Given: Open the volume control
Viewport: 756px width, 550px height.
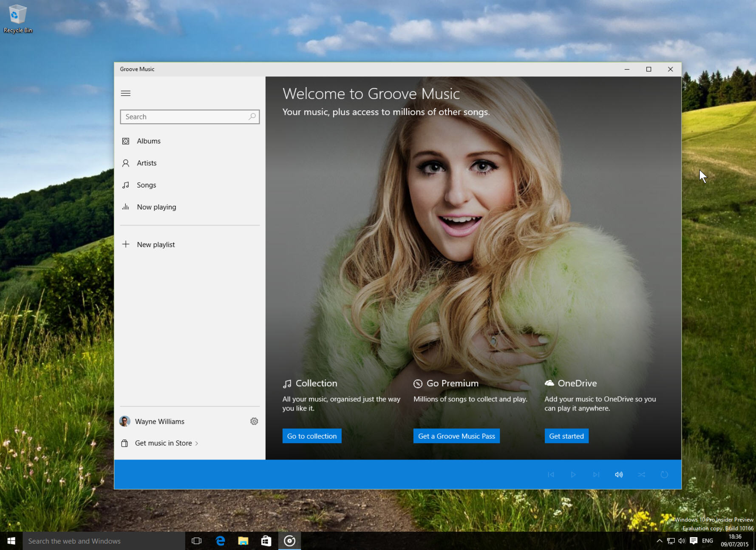Looking at the screenshot, I should click(619, 474).
